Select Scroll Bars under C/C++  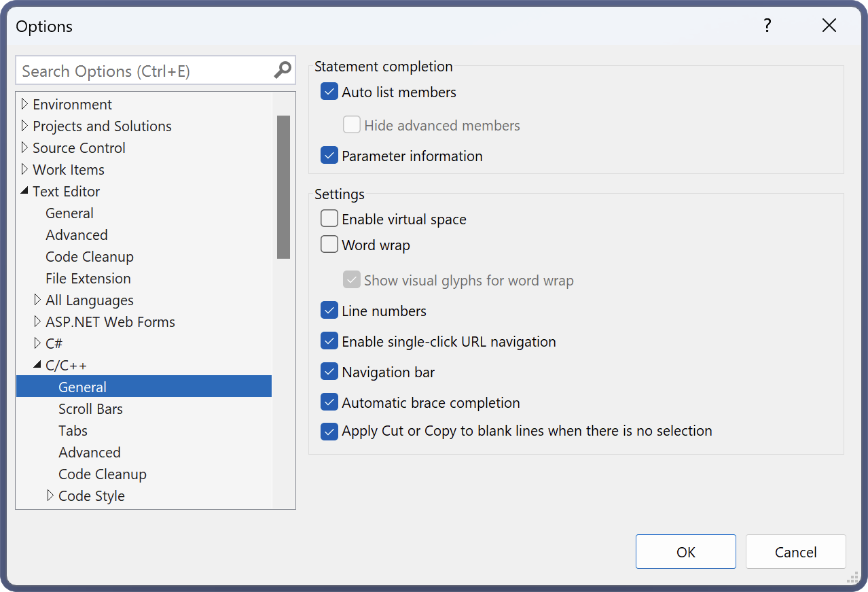[90, 408]
